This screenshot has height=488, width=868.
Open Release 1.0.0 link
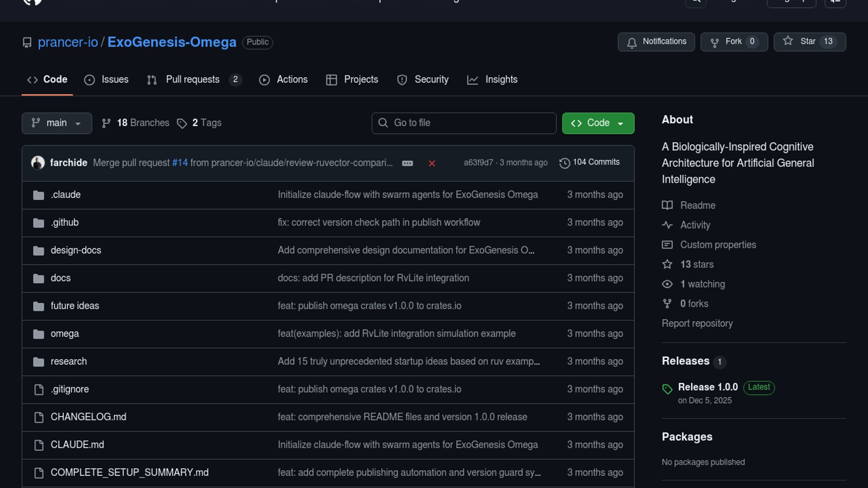tap(708, 387)
